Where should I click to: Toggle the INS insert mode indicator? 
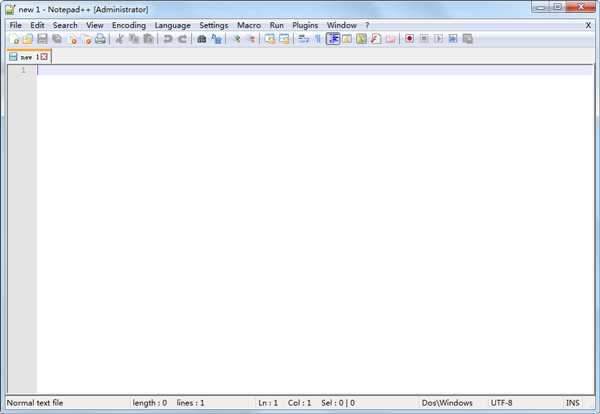tap(573, 403)
